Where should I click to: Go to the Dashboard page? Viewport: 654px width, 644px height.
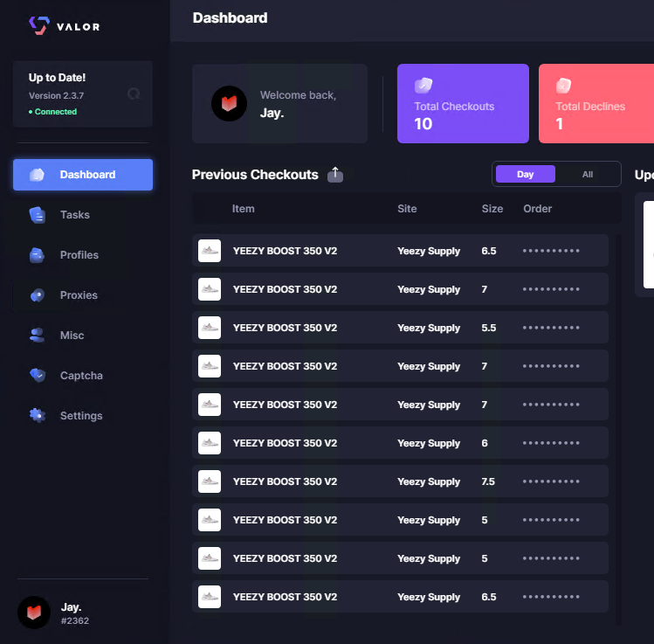click(x=83, y=175)
